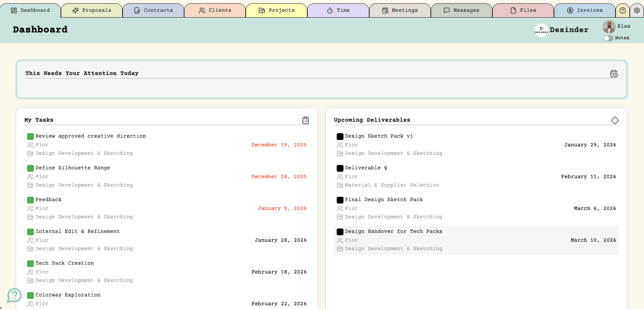Viewport: 644px width, 309px height.
Task: Click black square for Design Sketch Pack v1
Action: [340, 137]
